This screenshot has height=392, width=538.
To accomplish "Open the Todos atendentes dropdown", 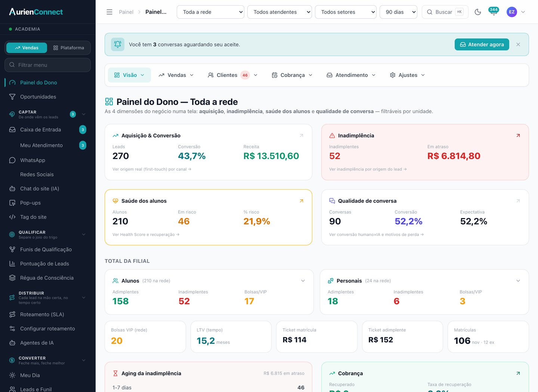I will [x=279, y=12].
